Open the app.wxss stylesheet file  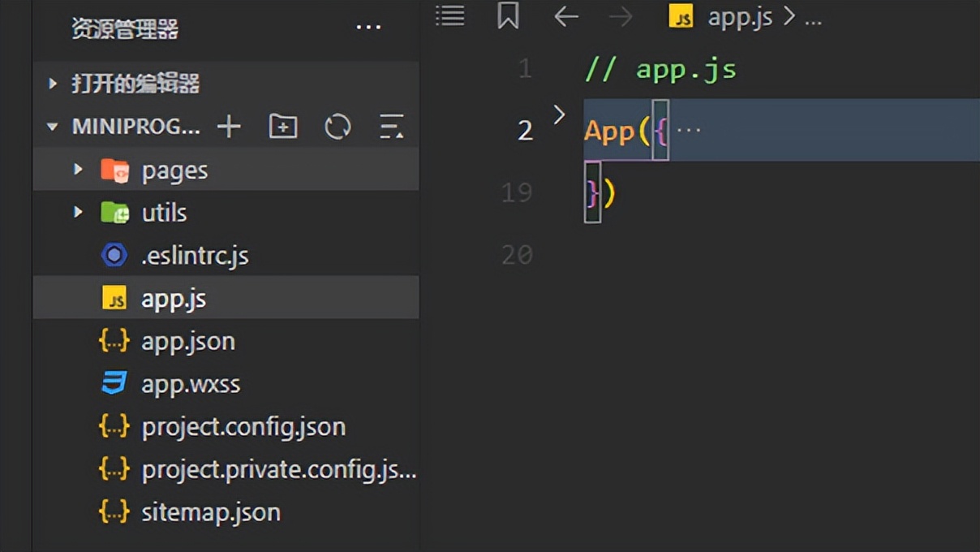(x=191, y=384)
